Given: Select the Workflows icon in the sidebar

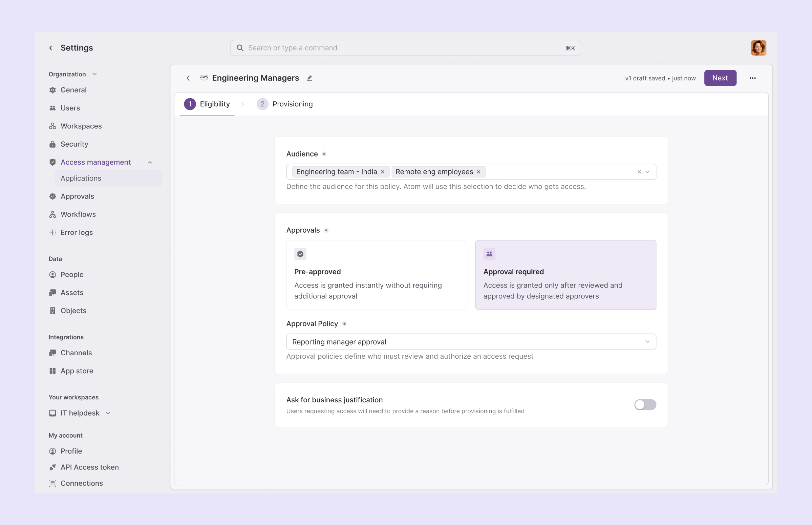Looking at the screenshot, I should click(x=53, y=214).
